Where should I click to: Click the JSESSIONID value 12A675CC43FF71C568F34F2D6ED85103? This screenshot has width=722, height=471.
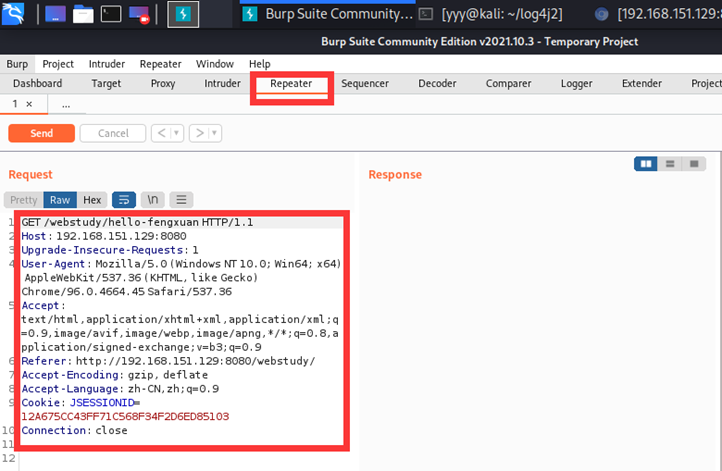point(125,416)
